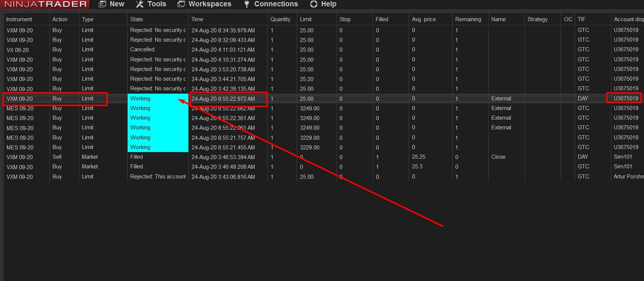644x281 pixels.
Task: Select the Rejected: This account state cell
Action: (x=158, y=177)
